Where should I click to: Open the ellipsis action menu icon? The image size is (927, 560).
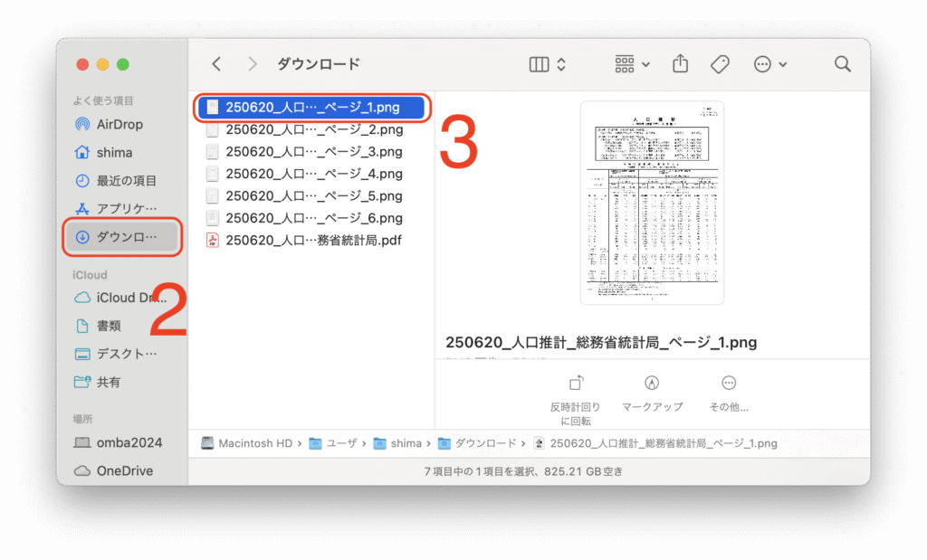pyautogui.click(x=762, y=64)
